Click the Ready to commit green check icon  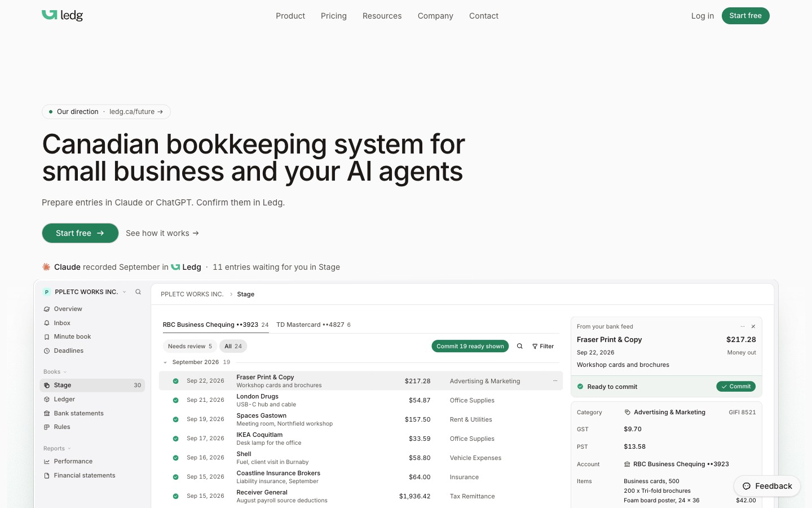580,387
